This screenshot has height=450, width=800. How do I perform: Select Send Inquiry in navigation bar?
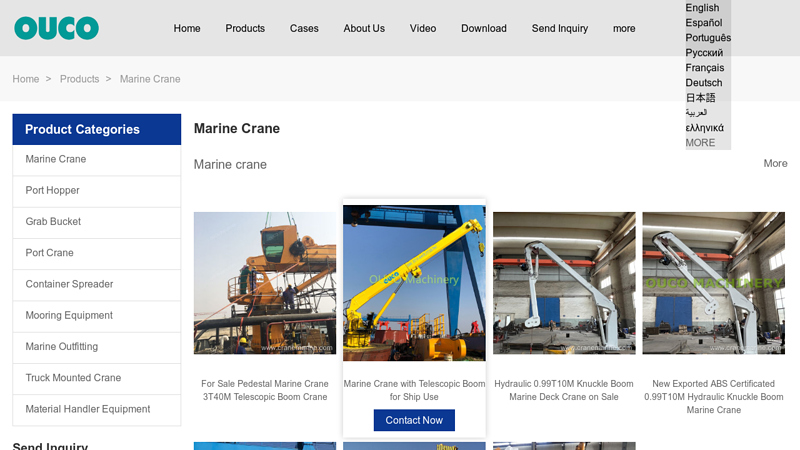560,29
